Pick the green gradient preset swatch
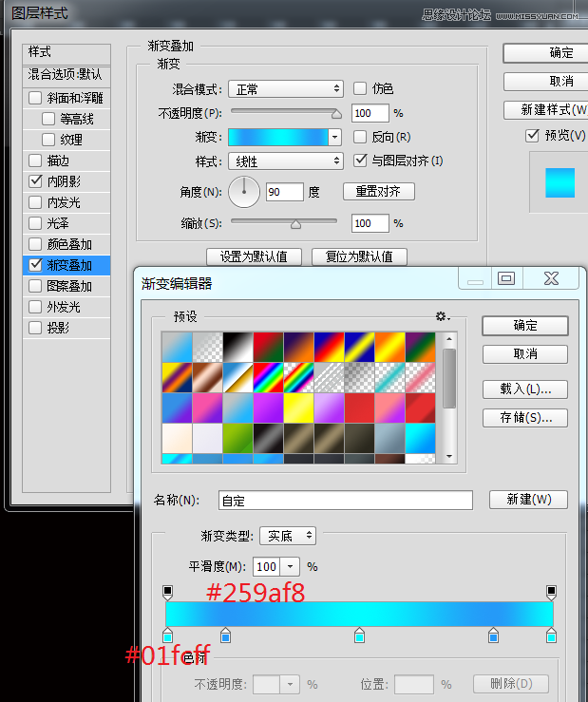This screenshot has height=702, width=588. tap(237, 438)
